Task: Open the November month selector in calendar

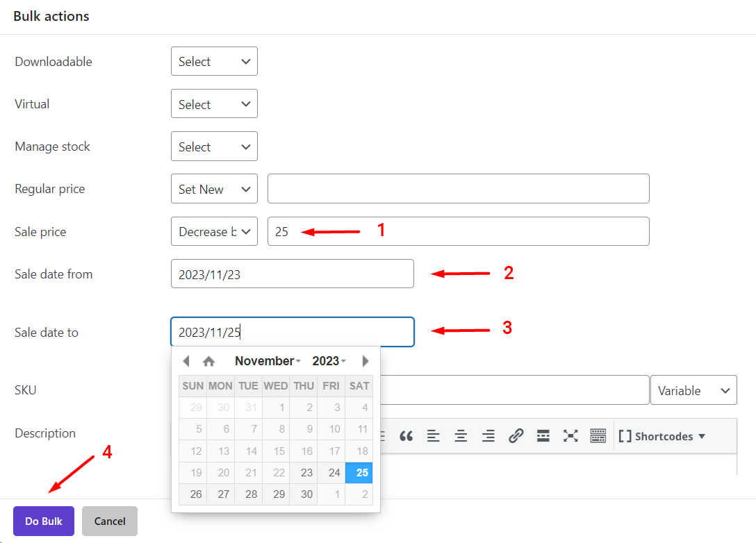Action: [268, 361]
